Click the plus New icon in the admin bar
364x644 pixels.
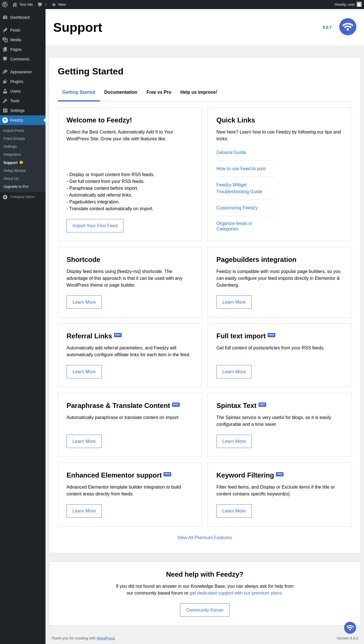click(54, 5)
